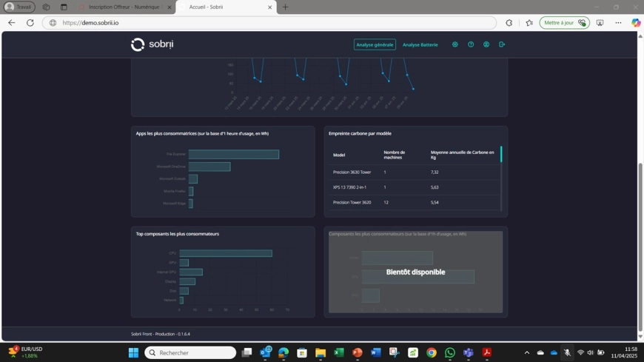Open the Travail profile button
This screenshot has height=362, width=644.
click(x=19, y=7)
